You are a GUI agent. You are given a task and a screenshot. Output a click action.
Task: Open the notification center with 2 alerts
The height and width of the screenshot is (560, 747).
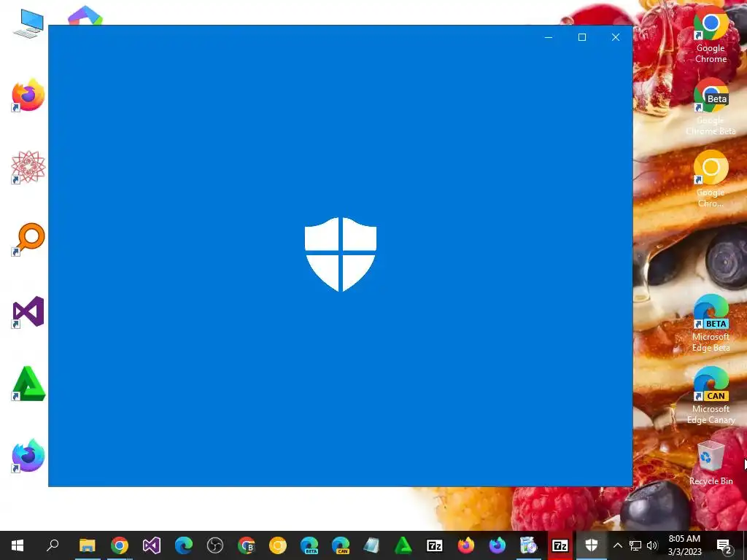click(724, 545)
